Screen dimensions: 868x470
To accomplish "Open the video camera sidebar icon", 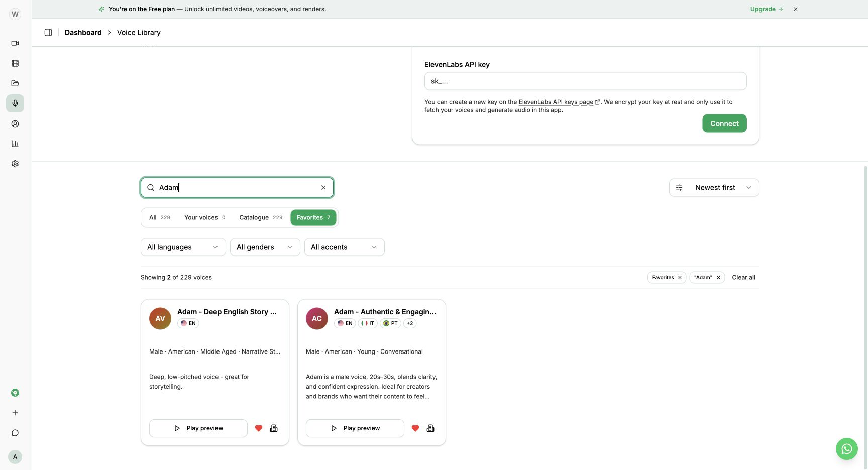I will click(15, 43).
